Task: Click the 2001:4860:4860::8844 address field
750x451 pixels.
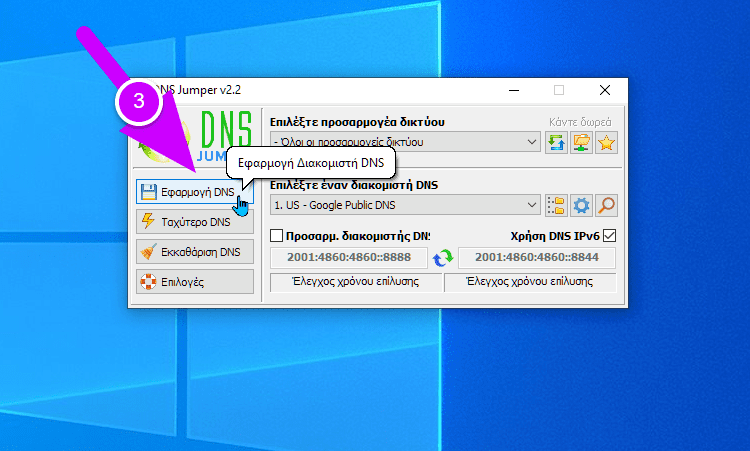Action: click(537, 257)
